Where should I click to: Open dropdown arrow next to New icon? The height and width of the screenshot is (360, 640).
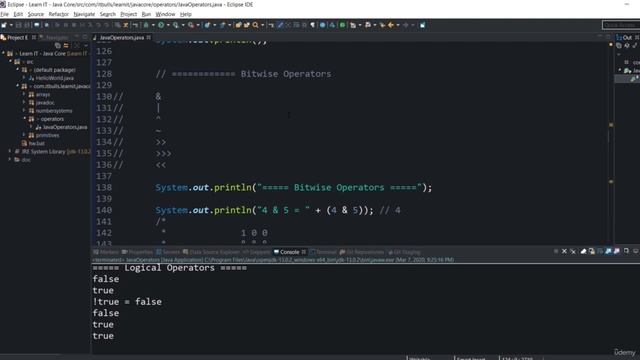(11, 25)
